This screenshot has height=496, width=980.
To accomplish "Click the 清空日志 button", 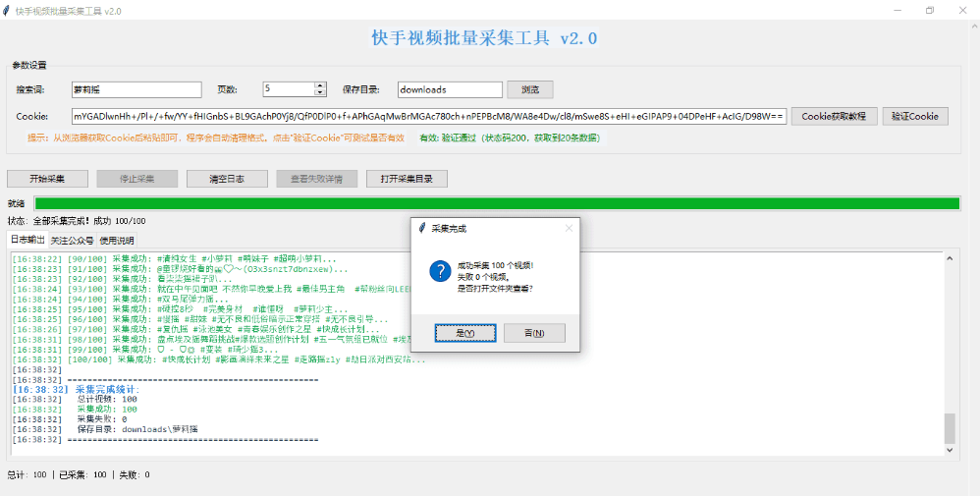I will (x=227, y=179).
